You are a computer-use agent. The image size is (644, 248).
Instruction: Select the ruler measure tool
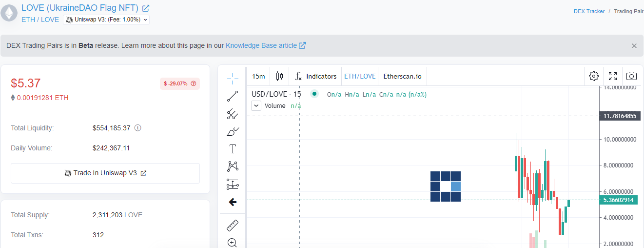(233, 226)
